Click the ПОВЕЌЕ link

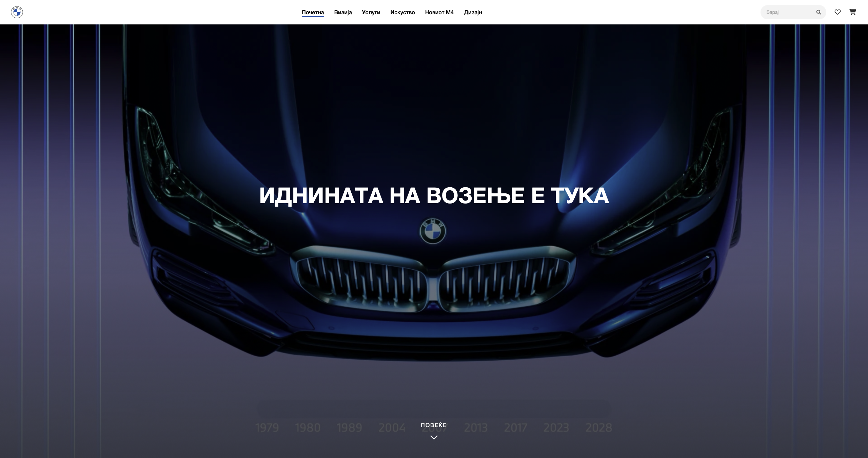434,425
